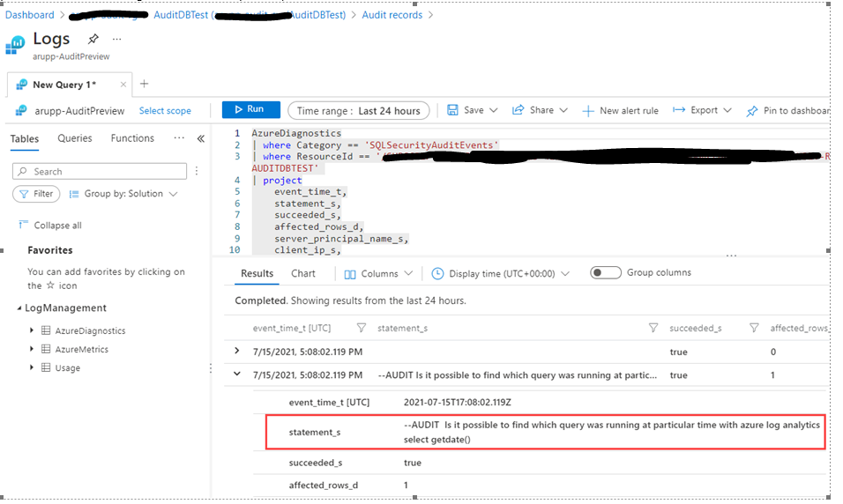
Task: Click the Export arrow icon
Action: point(679,110)
